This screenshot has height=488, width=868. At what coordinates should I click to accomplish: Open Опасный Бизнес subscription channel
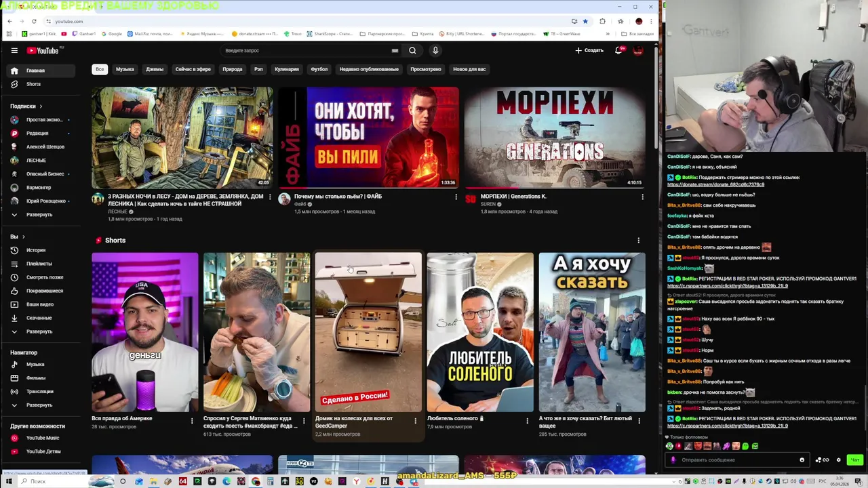[42, 174]
